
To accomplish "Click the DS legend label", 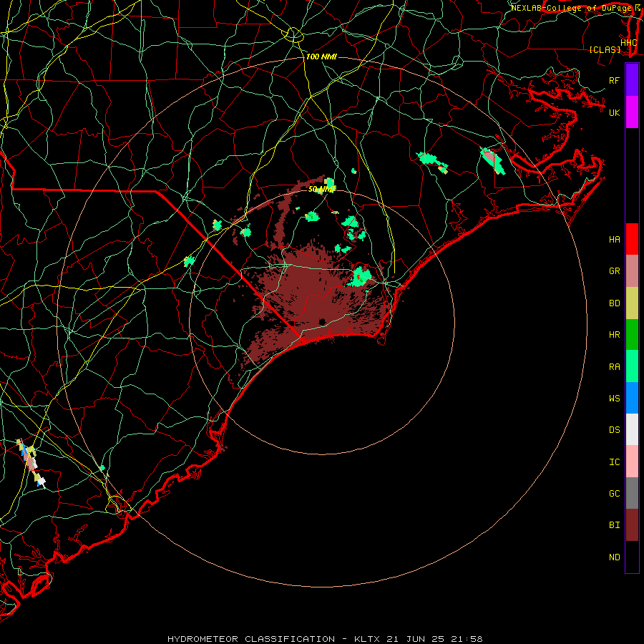I will pyautogui.click(x=614, y=430).
